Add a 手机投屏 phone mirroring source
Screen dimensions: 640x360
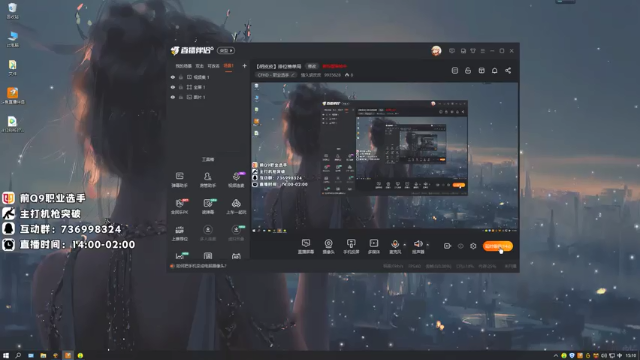[351, 247]
